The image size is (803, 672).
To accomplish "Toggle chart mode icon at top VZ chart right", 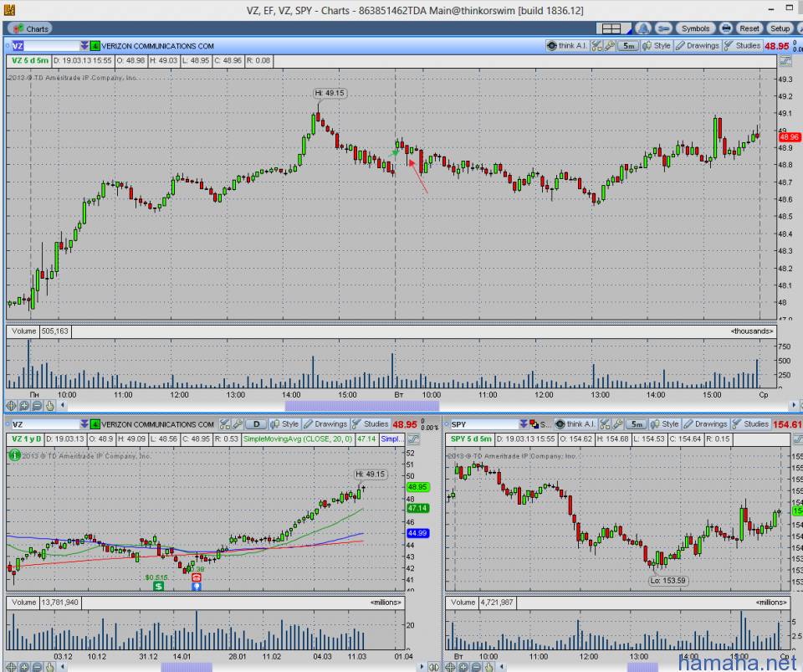I will tap(785, 61).
